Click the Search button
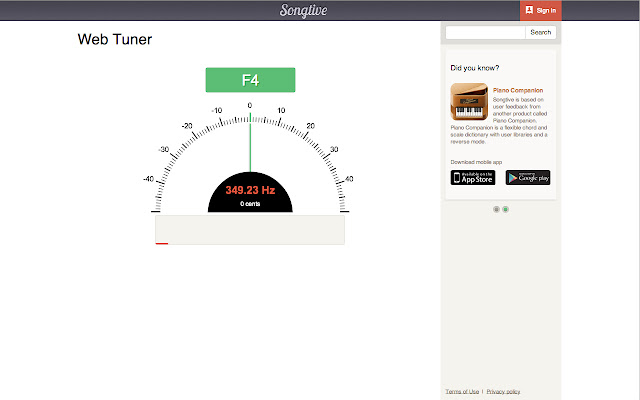The height and width of the screenshot is (400, 640). [540, 32]
